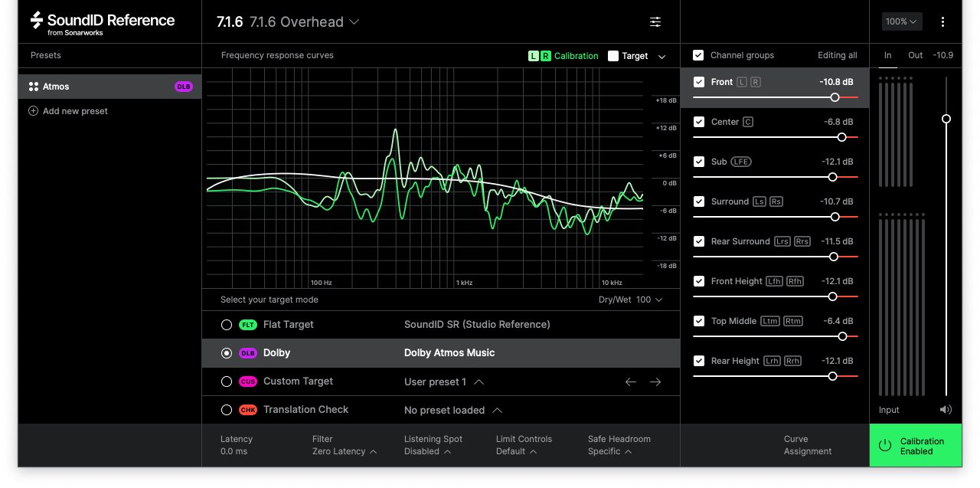Click the Ls tag in Surround group
Image resolution: width=980 pixels, height=488 pixels.
[x=759, y=201]
